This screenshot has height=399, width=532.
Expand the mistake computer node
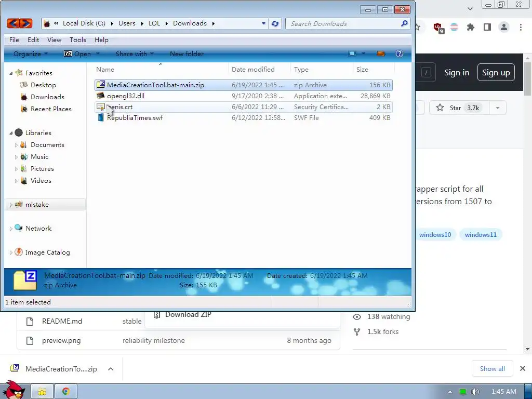tap(11, 205)
